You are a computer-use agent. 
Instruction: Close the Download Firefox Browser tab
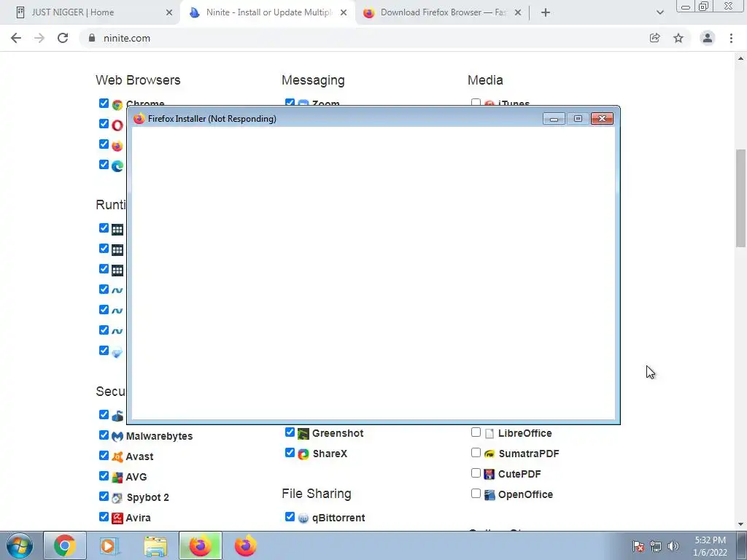518,13
